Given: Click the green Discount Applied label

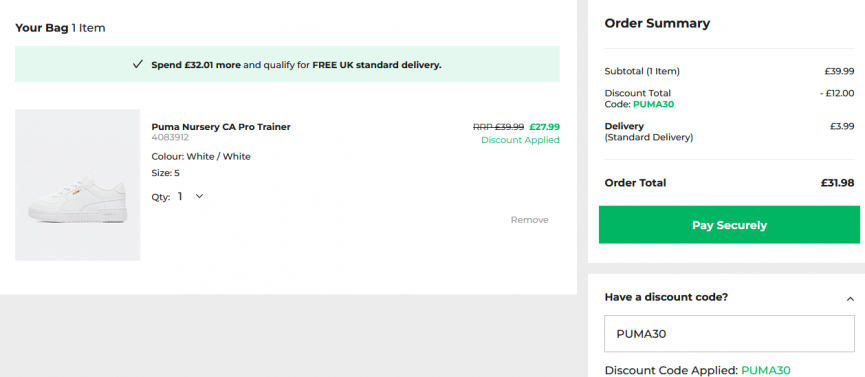Looking at the screenshot, I should [x=520, y=140].
